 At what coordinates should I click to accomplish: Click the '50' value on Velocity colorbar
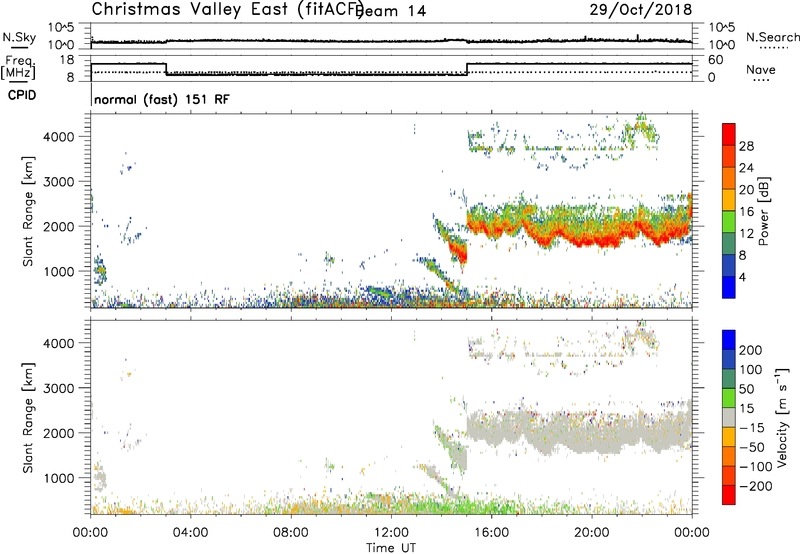click(x=746, y=389)
